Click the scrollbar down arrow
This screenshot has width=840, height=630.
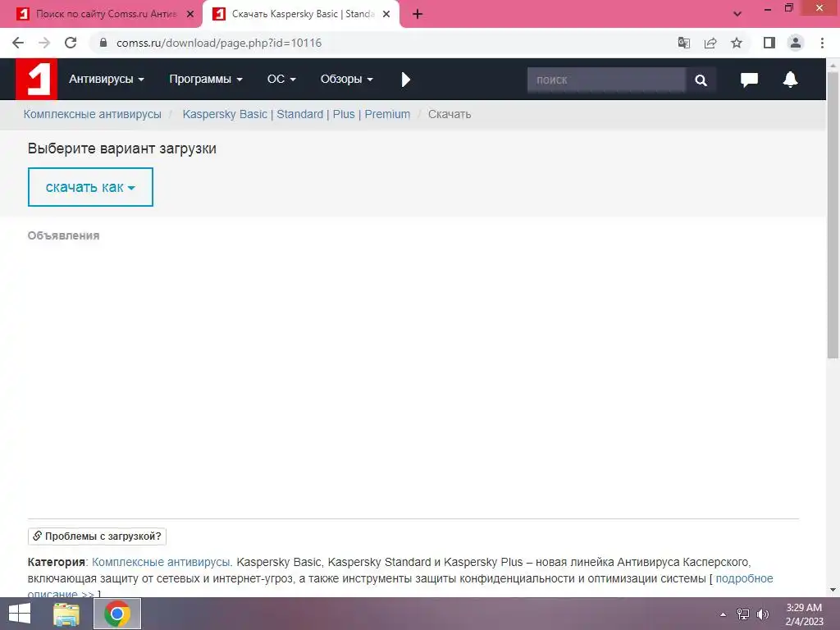pyautogui.click(x=833, y=590)
